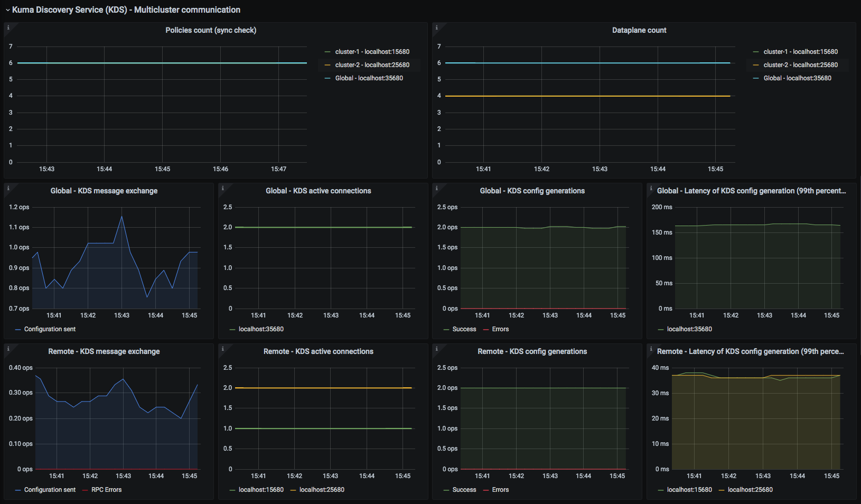Screen dimensions: 861x504
Task: Click info icon on Dataplane count panel
Action: (436, 27)
